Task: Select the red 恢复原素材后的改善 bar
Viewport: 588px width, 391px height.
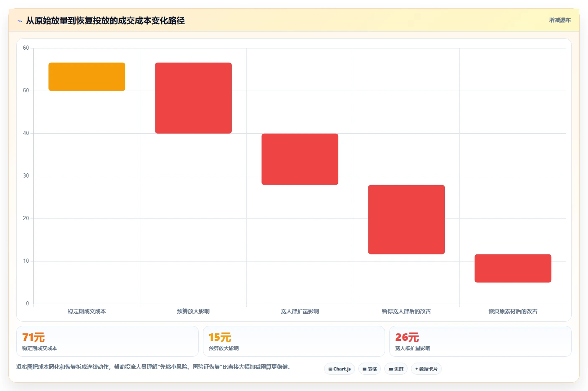Action: point(513,268)
